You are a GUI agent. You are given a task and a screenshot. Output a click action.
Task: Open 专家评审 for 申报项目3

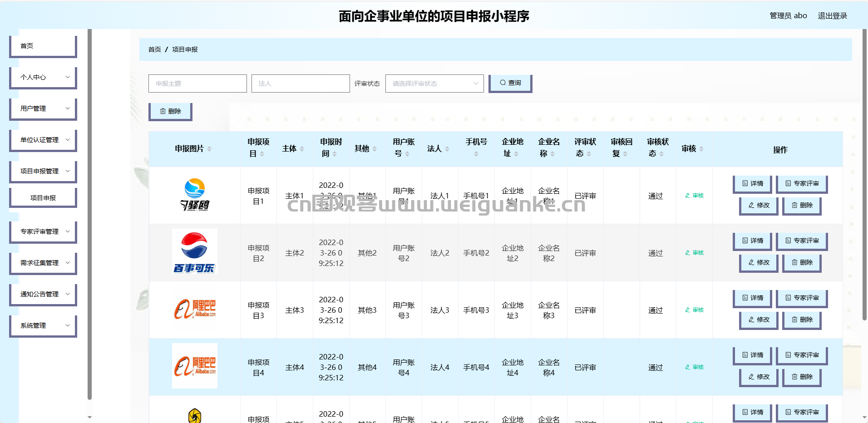pyautogui.click(x=802, y=298)
